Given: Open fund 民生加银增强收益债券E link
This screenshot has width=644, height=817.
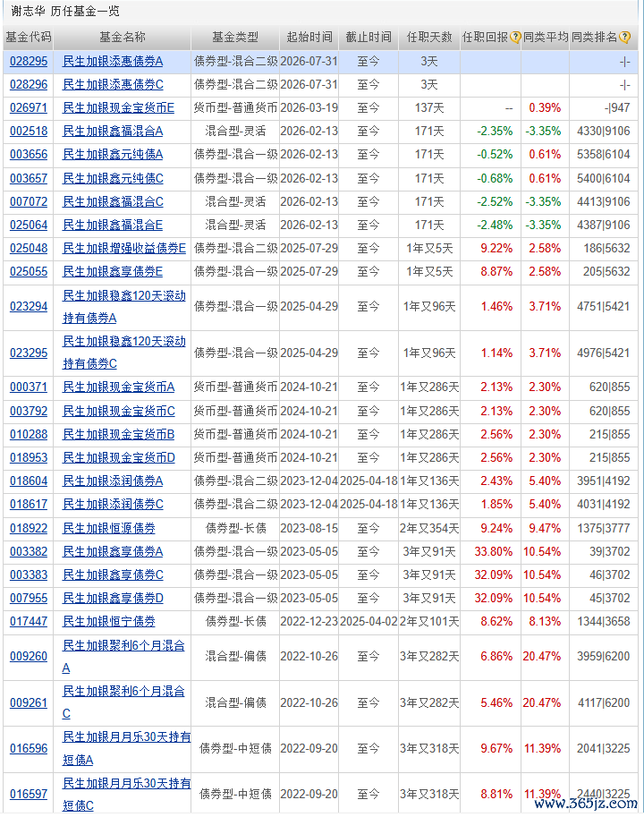Looking at the screenshot, I should click(x=124, y=249).
